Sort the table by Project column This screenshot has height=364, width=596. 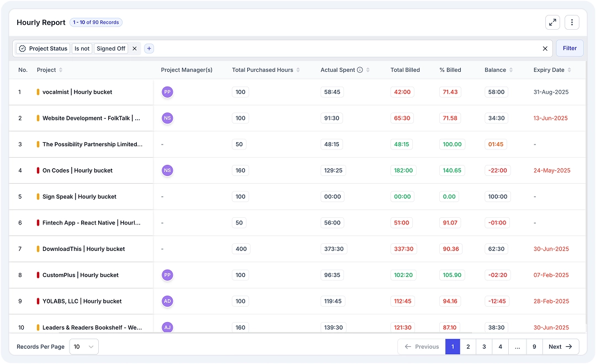(61, 70)
